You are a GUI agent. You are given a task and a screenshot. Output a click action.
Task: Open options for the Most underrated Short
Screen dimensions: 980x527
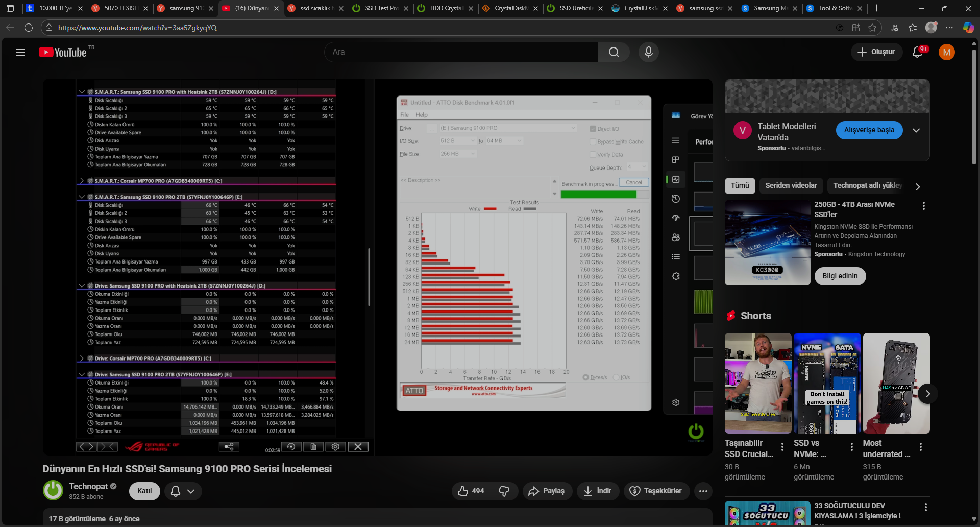pyautogui.click(x=921, y=447)
